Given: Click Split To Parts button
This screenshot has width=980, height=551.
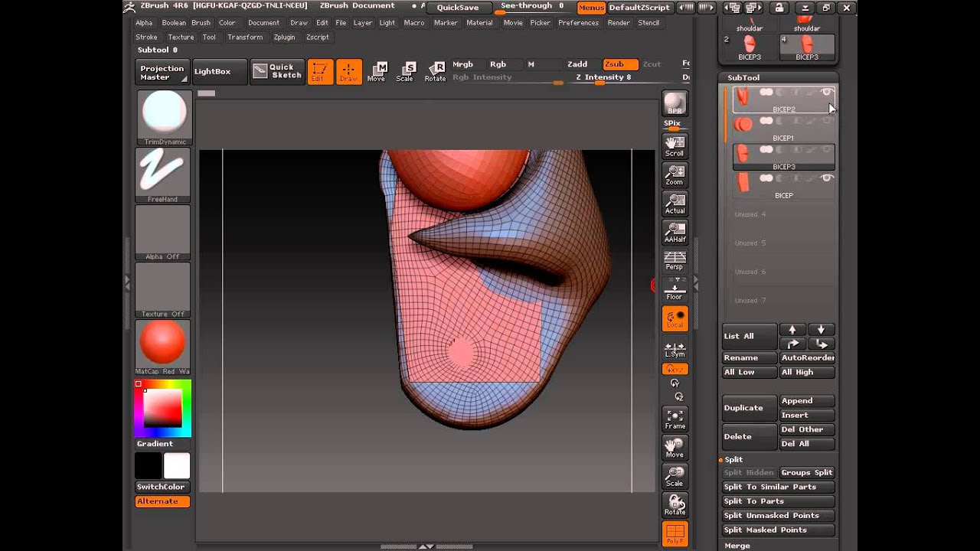Looking at the screenshot, I should tap(779, 501).
